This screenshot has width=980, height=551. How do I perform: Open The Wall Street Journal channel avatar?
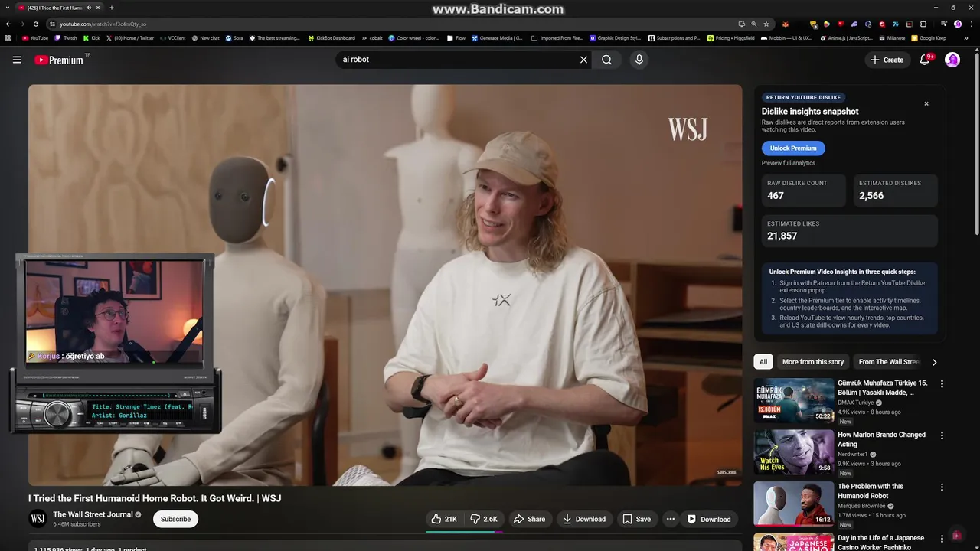[x=38, y=519]
